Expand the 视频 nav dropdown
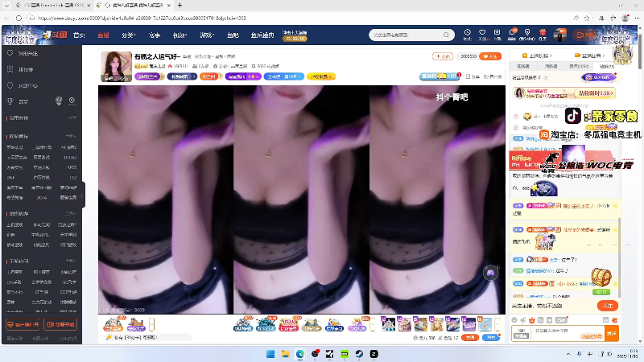Viewport: 644px width, 362px height. tap(180, 35)
